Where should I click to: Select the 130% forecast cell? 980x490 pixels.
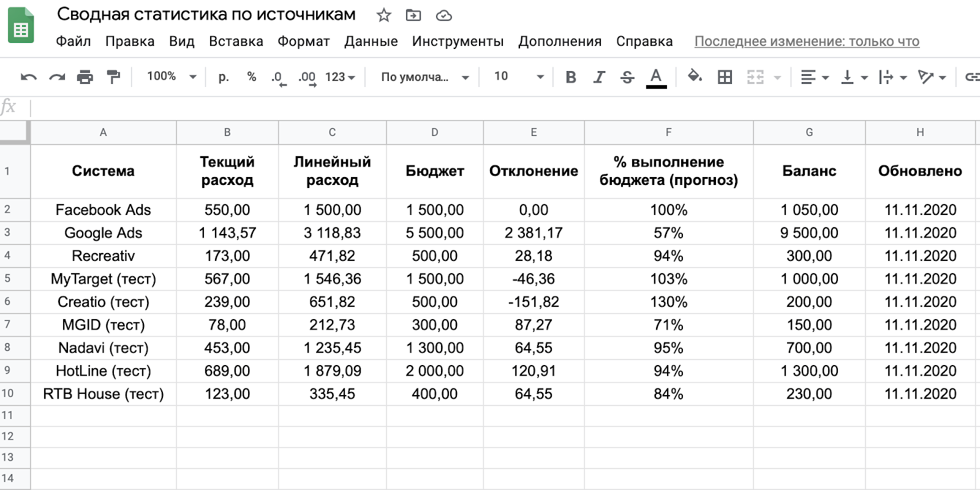click(669, 302)
